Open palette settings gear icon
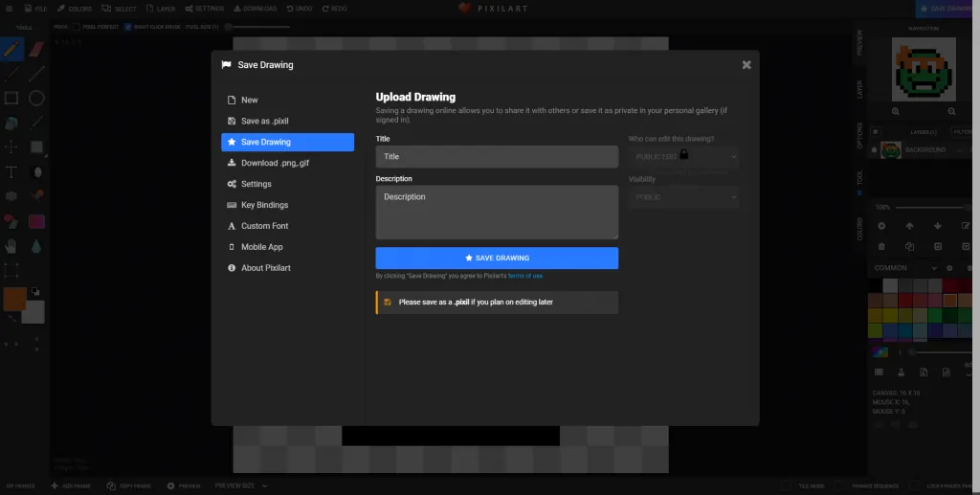Viewport: 980px width, 495px height. (949, 268)
